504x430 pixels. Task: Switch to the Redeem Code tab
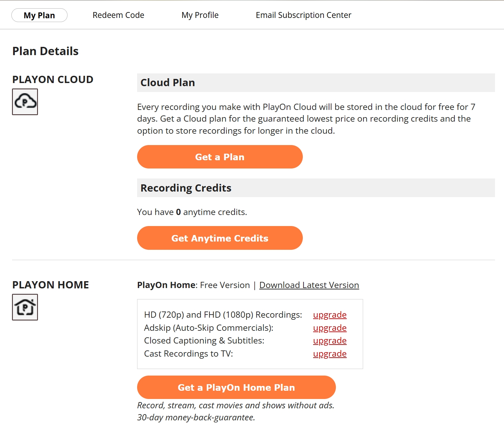[x=118, y=15]
